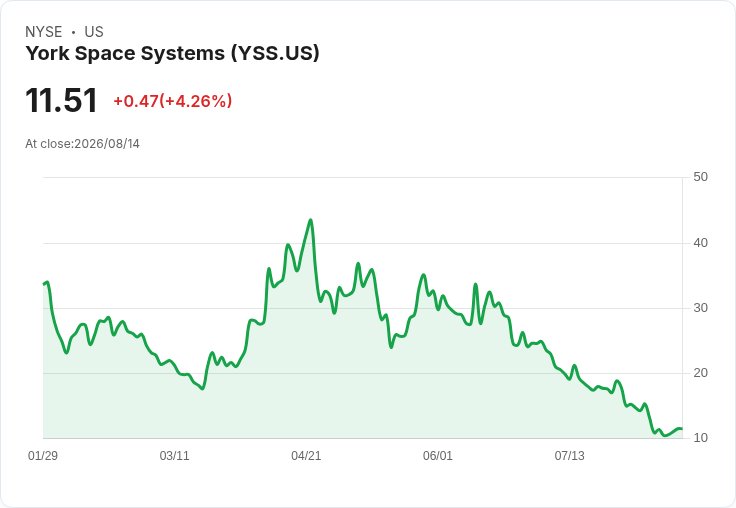The height and width of the screenshot is (508, 736).
Task: Click the chart line's final end point
Action: click(x=682, y=429)
